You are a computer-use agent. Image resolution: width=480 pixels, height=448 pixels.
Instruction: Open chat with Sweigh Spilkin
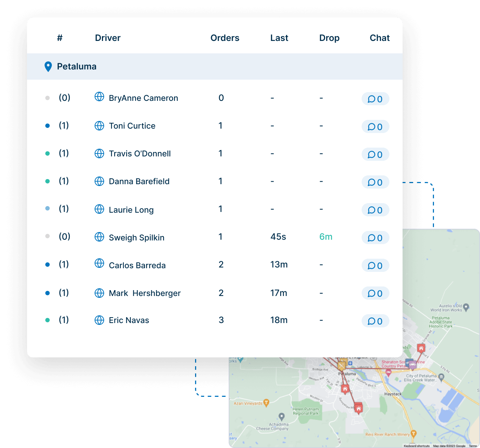click(375, 238)
